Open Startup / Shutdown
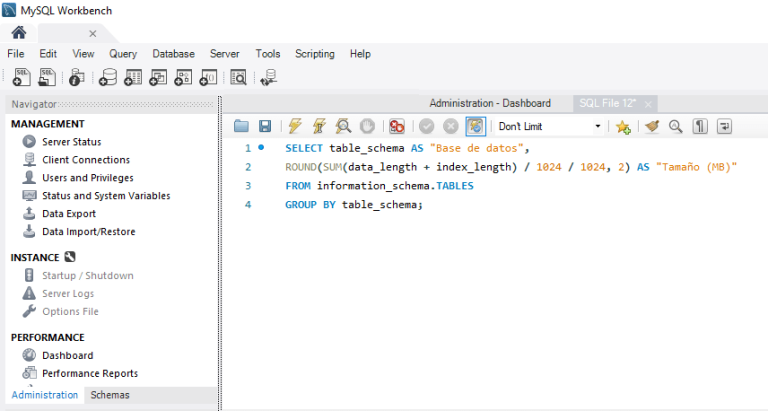 88,275
